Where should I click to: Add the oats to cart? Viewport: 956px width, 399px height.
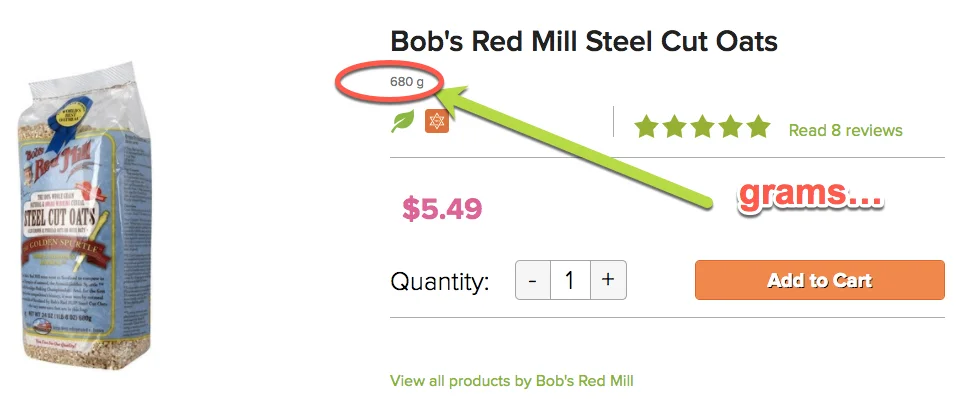tap(819, 280)
